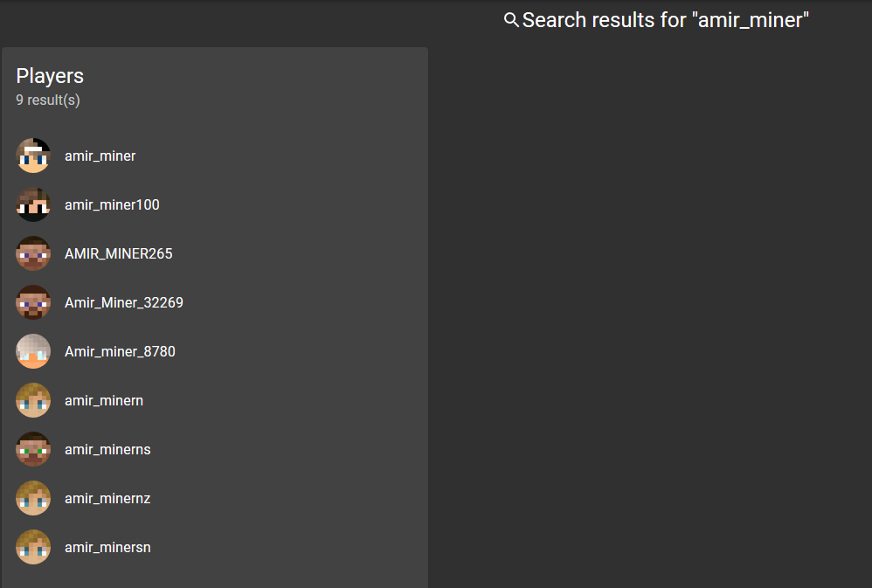Choose amir_minern in the player list
This screenshot has width=872, height=588.
coord(104,401)
